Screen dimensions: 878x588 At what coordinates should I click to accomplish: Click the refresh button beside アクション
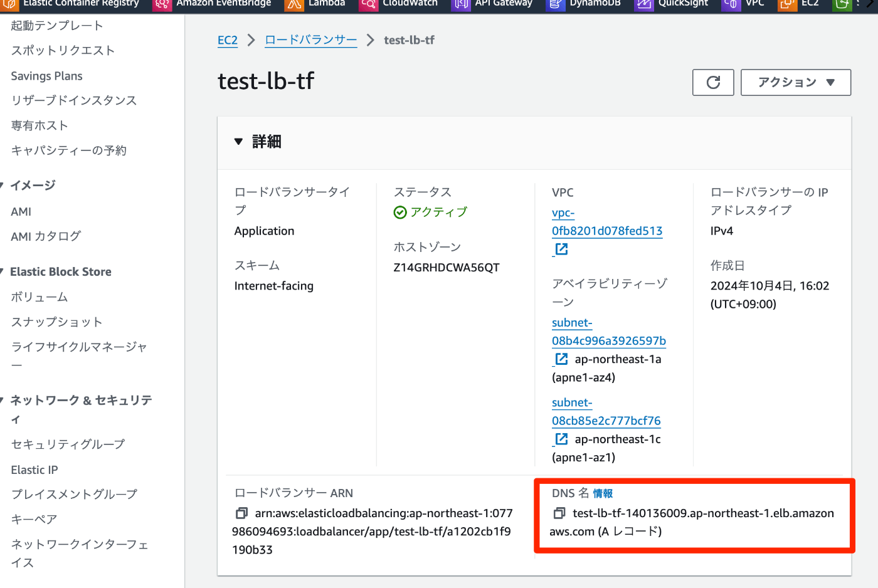point(713,82)
